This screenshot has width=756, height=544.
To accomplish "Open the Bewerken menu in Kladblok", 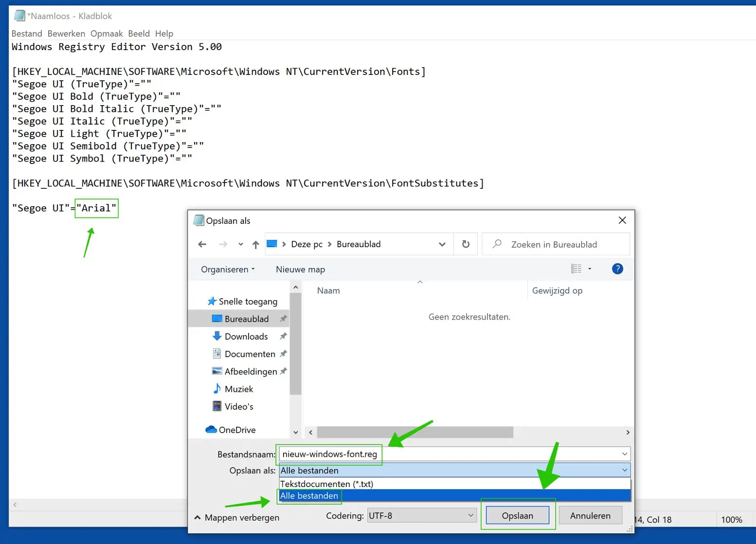I will tap(66, 34).
